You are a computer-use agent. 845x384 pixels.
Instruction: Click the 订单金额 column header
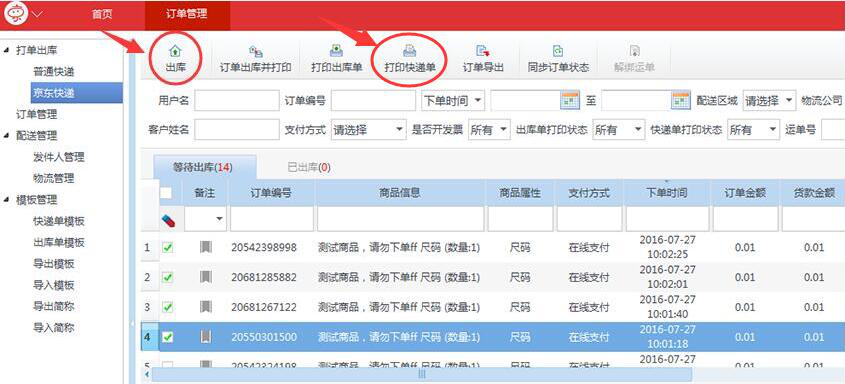coord(745,193)
